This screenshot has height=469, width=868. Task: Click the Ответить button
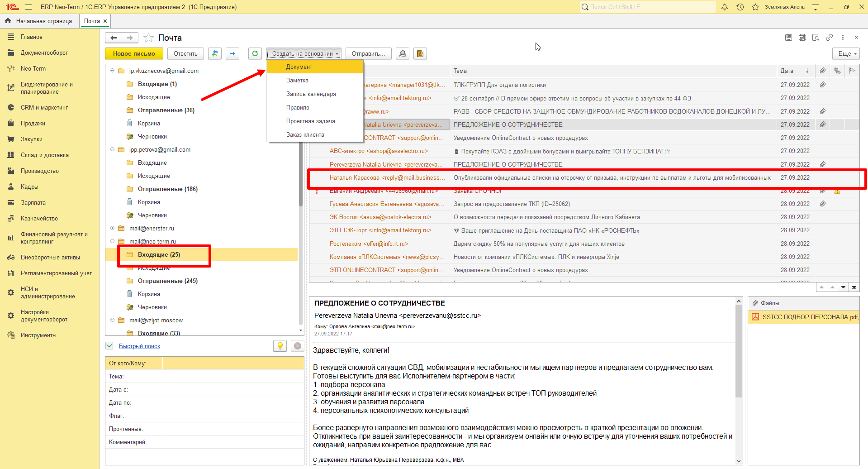pos(185,53)
